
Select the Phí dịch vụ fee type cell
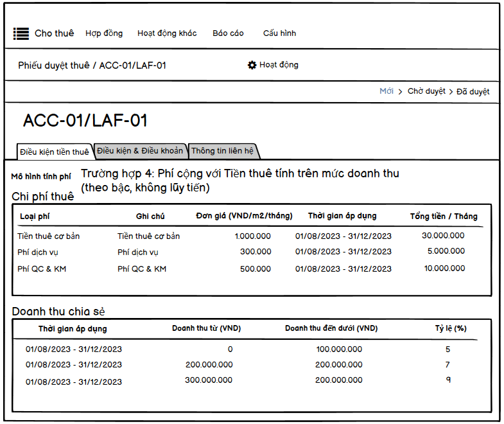38,252
